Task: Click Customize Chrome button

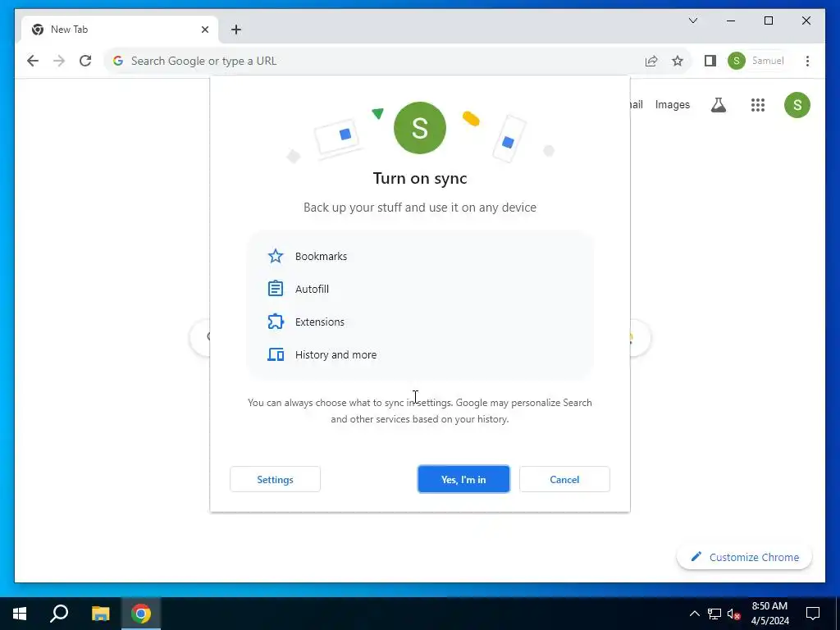Action: coord(745,557)
